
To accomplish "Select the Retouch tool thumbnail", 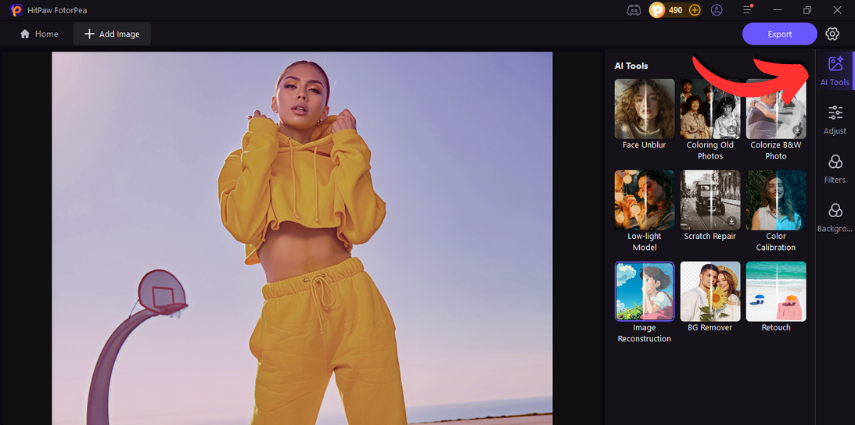I will tap(775, 291).
